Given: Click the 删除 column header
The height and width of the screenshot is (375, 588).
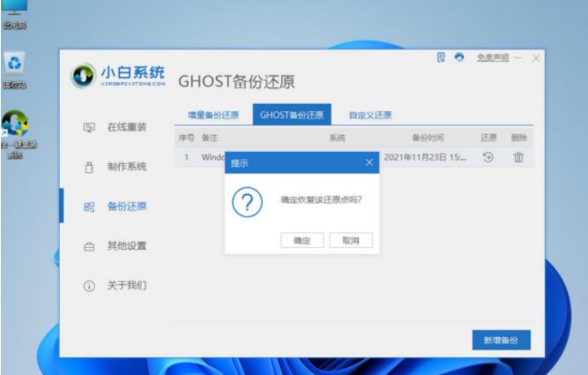Looking at the screenshot, I should 519,138.
